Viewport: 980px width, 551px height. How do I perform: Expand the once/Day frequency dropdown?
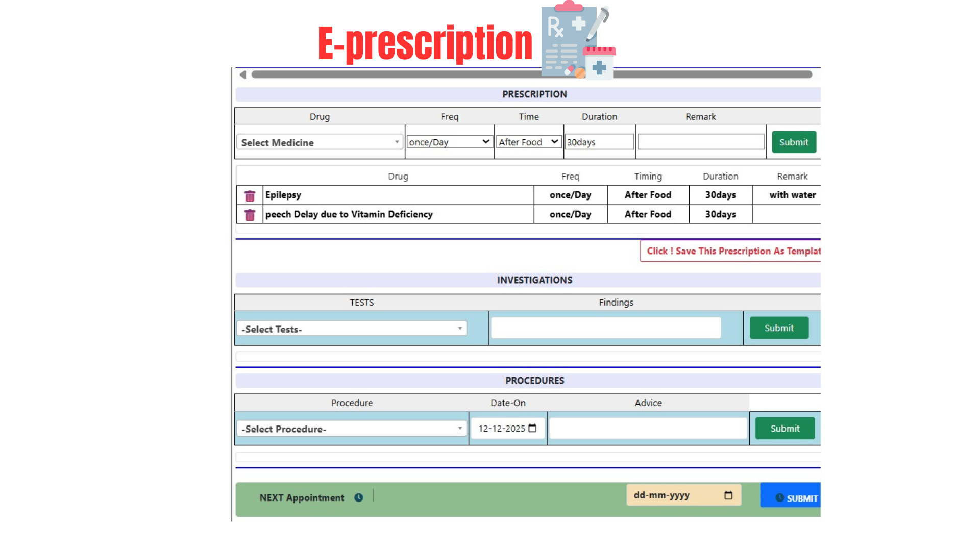tap(449, 142)
